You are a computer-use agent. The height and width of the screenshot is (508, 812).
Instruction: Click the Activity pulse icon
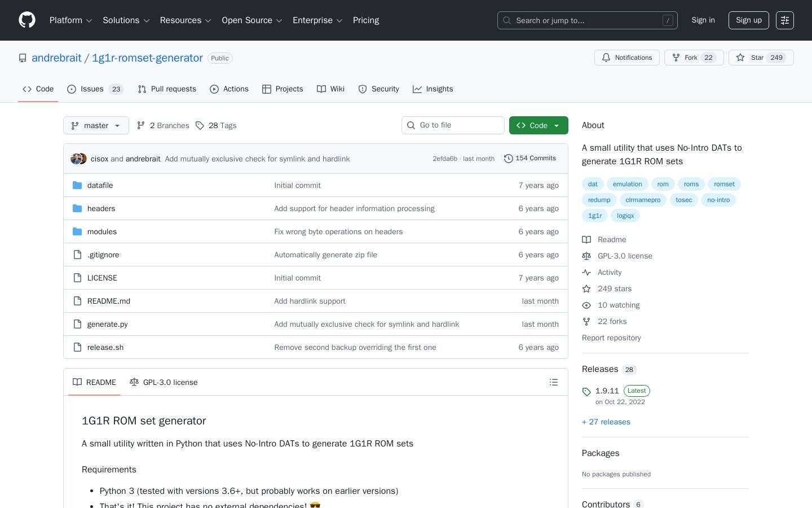coord(586,272)
